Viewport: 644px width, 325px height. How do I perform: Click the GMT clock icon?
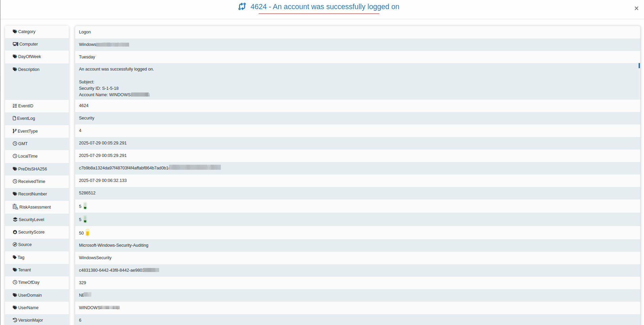(15, 144)
